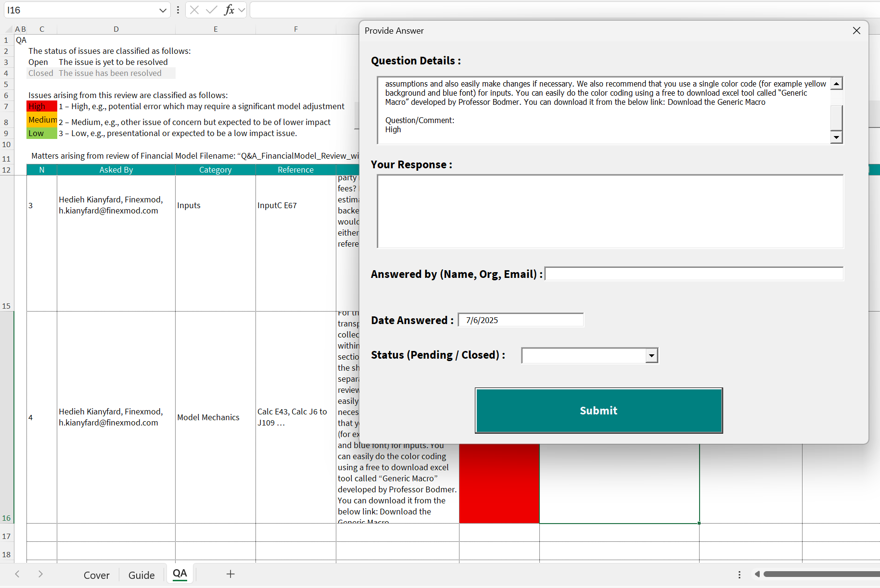This screenshot has width=880, height=588.
Task: Expand the Name Box dropdown arrow
Action: pos(163,10)
